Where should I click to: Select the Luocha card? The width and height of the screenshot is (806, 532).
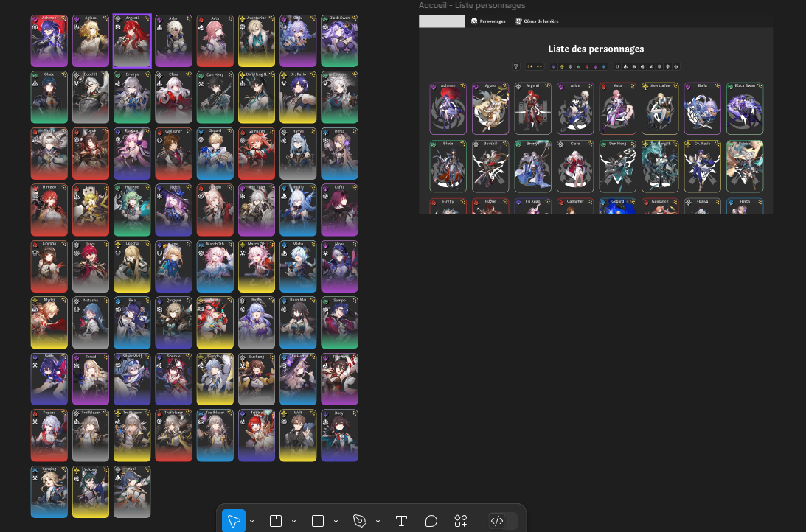[132, 267]
